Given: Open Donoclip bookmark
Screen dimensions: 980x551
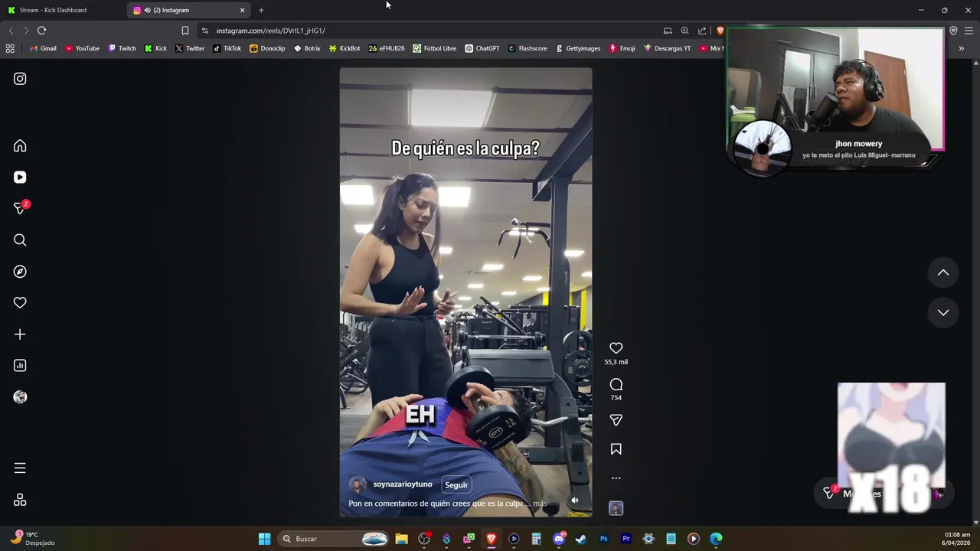Looking at the screenshot, I should coord(267,48).
